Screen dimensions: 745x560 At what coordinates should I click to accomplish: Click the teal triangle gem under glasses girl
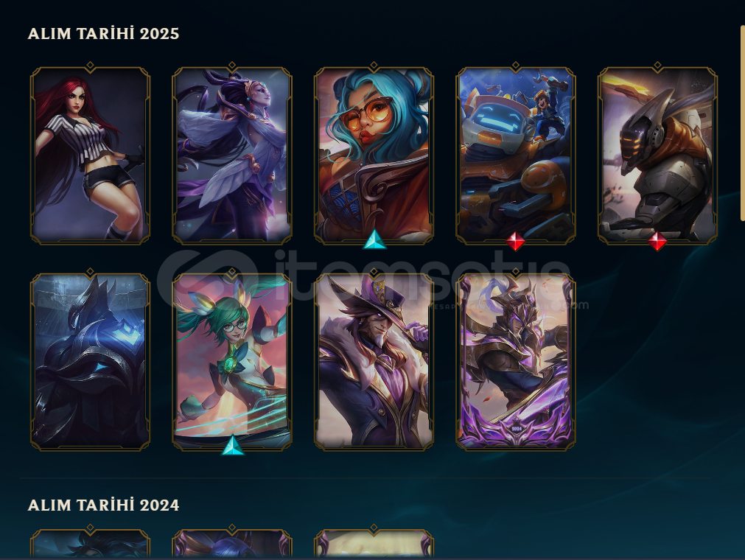click(x=374, y=240)
